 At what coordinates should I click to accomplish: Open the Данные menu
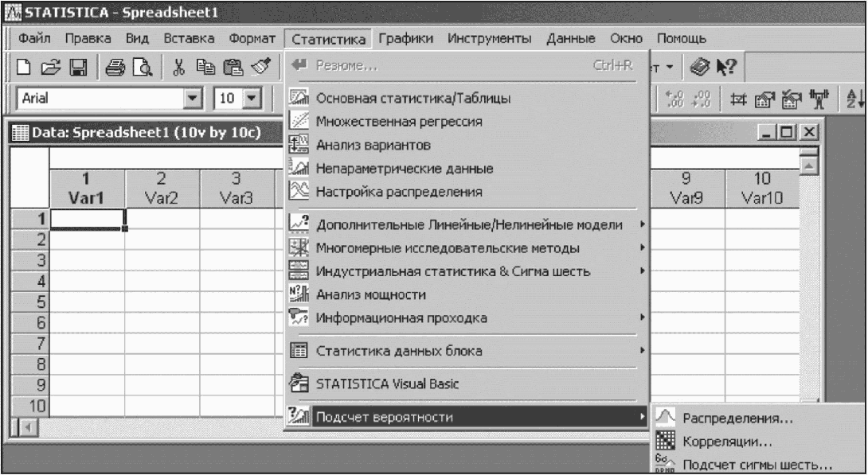(571, 39)
